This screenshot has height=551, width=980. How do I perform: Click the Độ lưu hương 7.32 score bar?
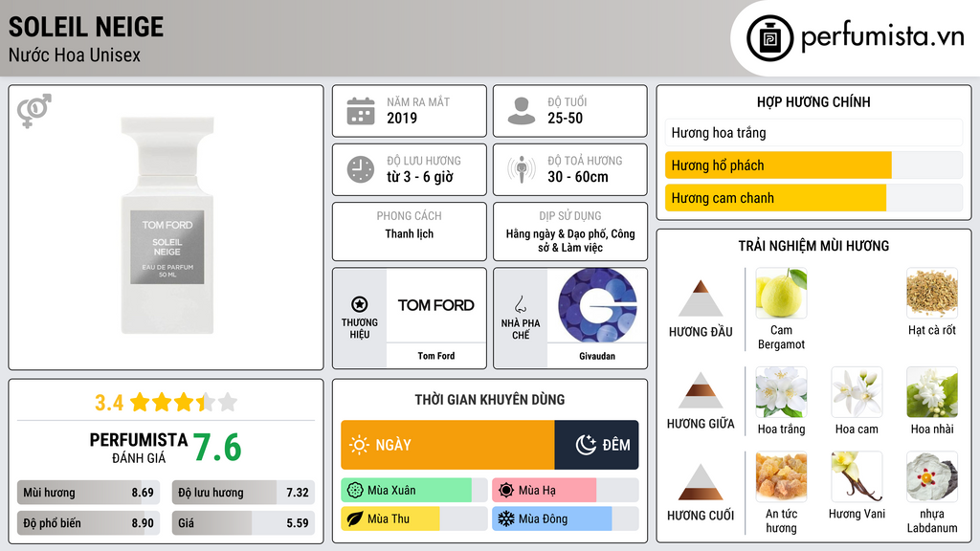(243, 493)
